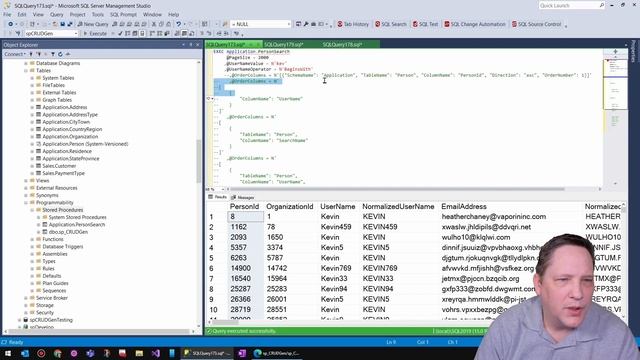Switch to the SQLQuery179.sql tab
This screenshot has width=640, height=360.
click(283, 44)
